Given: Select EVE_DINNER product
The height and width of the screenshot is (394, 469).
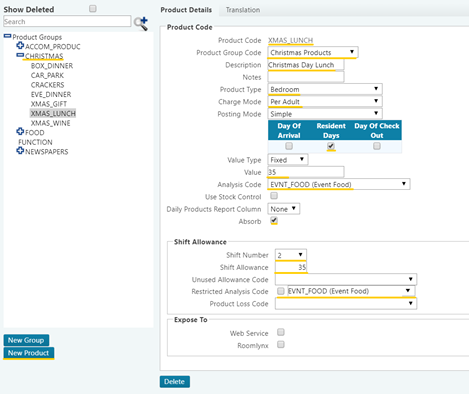Looking at the screenshot, I should [51, 95].
